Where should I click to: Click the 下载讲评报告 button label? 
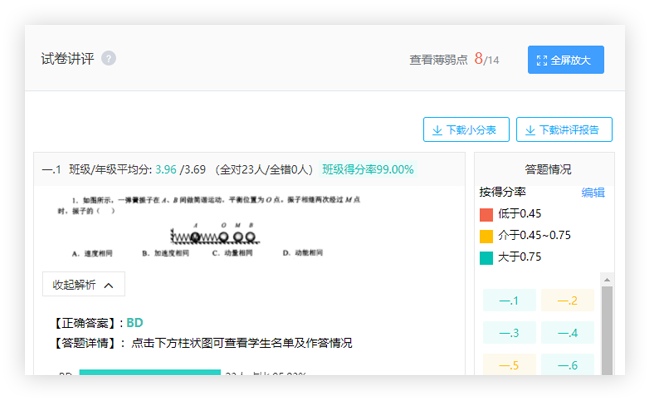[571, 130]
